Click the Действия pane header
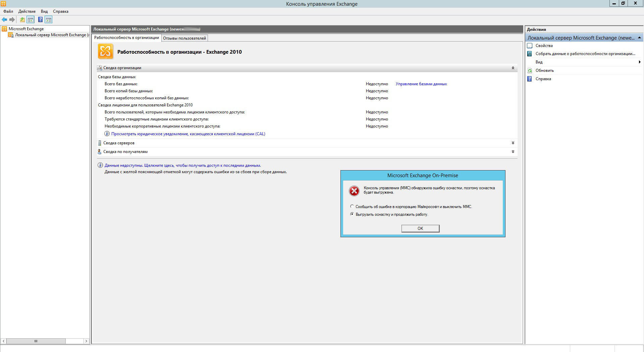This screenshot has width=644, height=352. pyautogui.click(x=584, y=30)
